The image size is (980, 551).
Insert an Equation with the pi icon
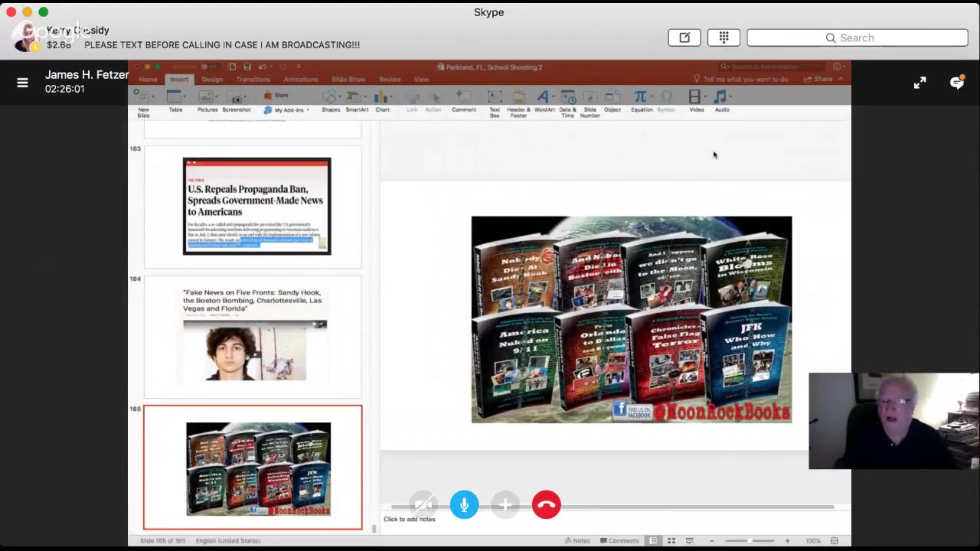(640, 96)
